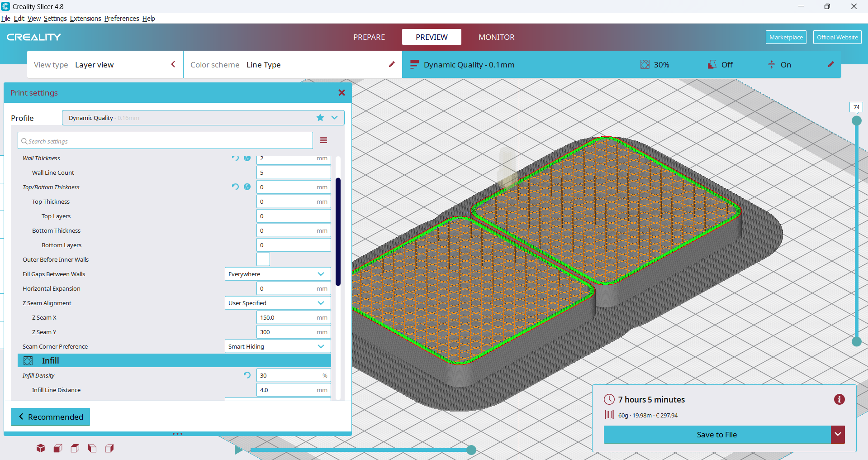
Task: Click the Creality logo
Action: click(34, 37)
